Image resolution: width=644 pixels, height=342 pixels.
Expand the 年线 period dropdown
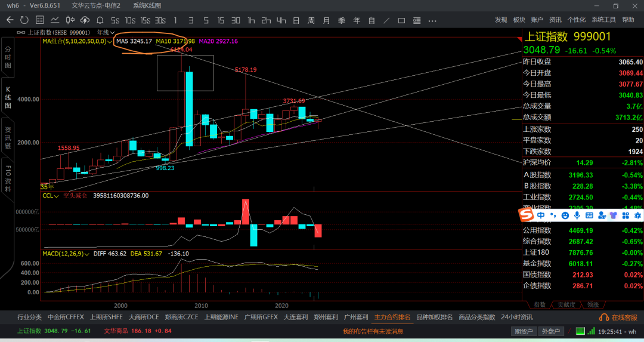[106, 32]
